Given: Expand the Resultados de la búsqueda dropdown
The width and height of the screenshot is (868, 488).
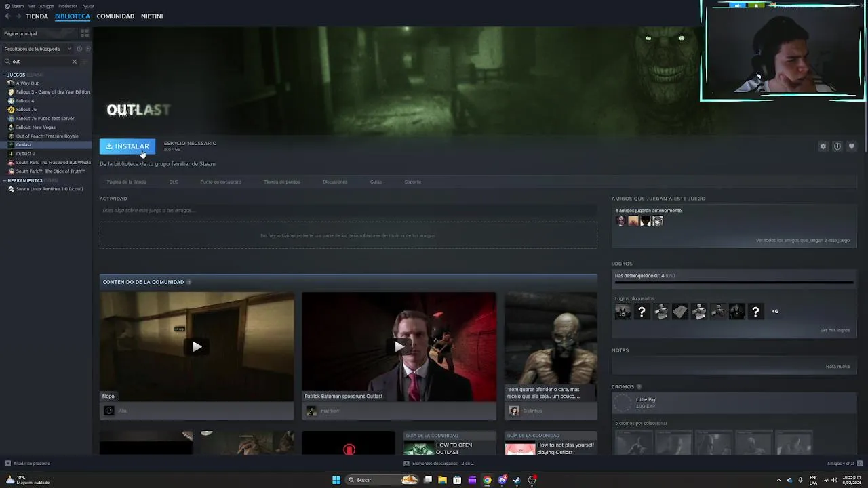Looking at the screenshot, I should click(x=37, y=49).
